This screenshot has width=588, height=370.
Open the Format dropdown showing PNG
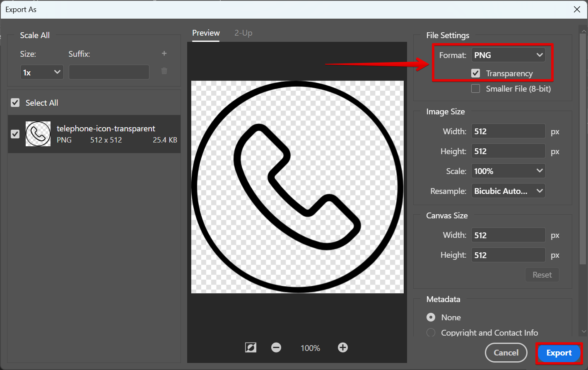[508, 55]
